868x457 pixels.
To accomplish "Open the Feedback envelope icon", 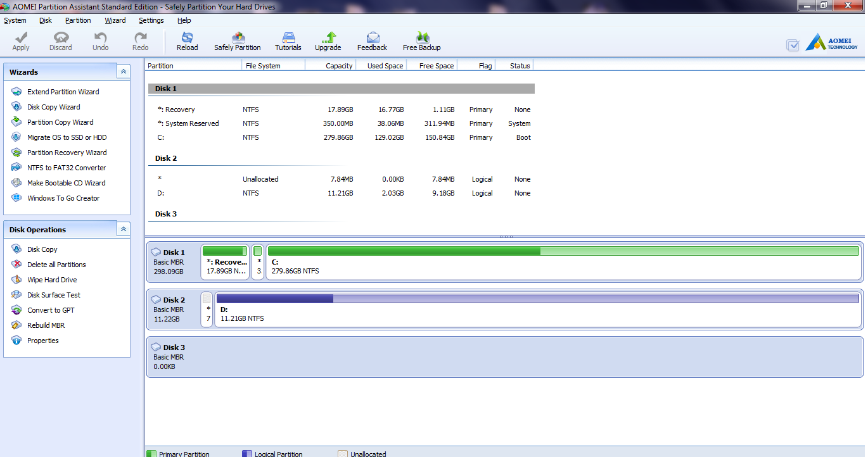I will click(x=373, y=37).
